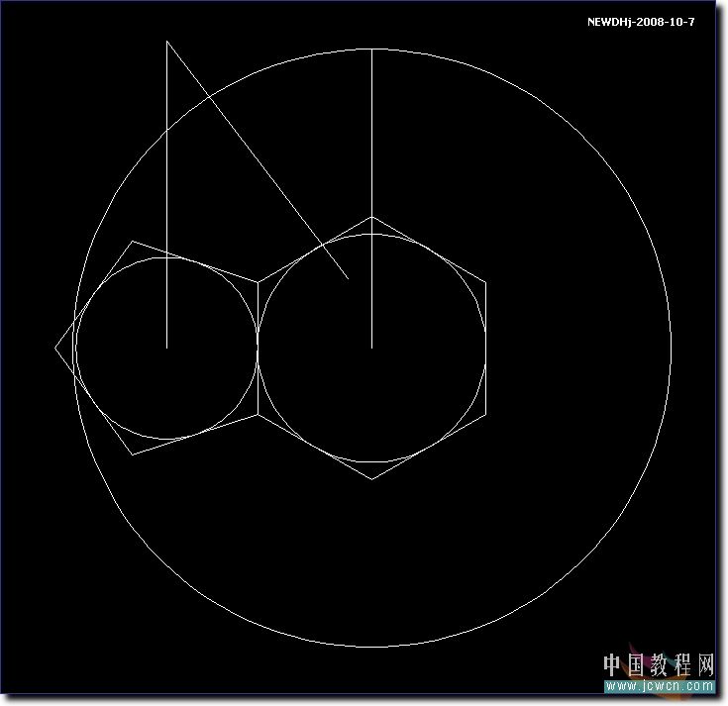This screenshot has width=728, height=706.
Task: Pick the hexagon's upper-right corner
Action: [486, 282]
